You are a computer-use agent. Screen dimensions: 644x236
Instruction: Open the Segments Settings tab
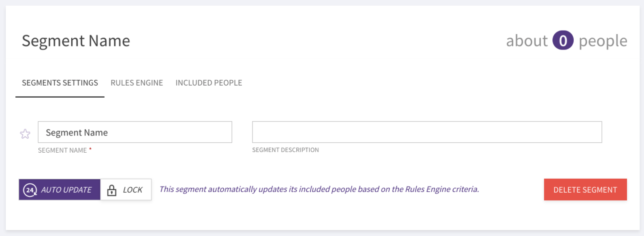[x=60, y=83]
